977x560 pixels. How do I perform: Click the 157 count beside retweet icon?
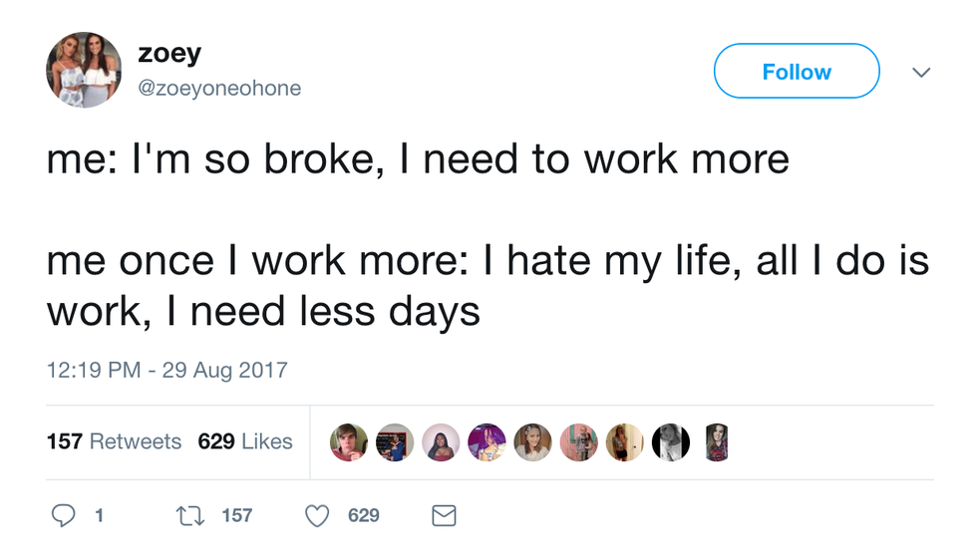click(236, 515)
